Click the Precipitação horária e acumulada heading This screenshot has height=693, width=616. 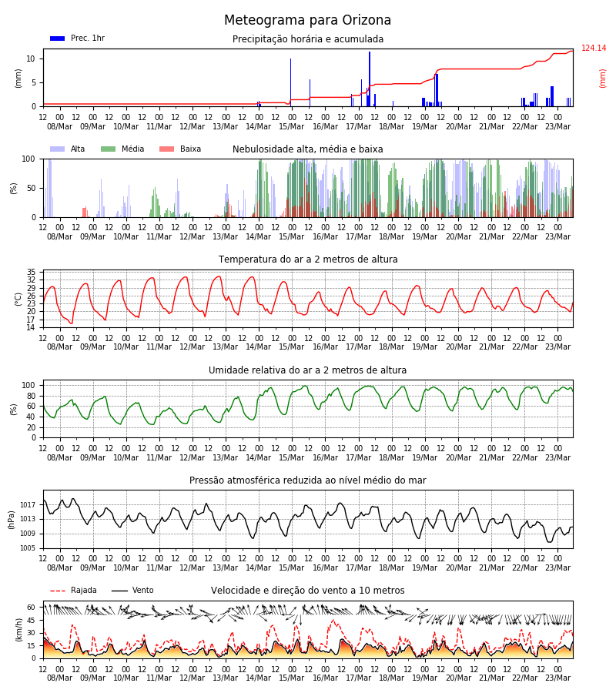click(308, 39)
